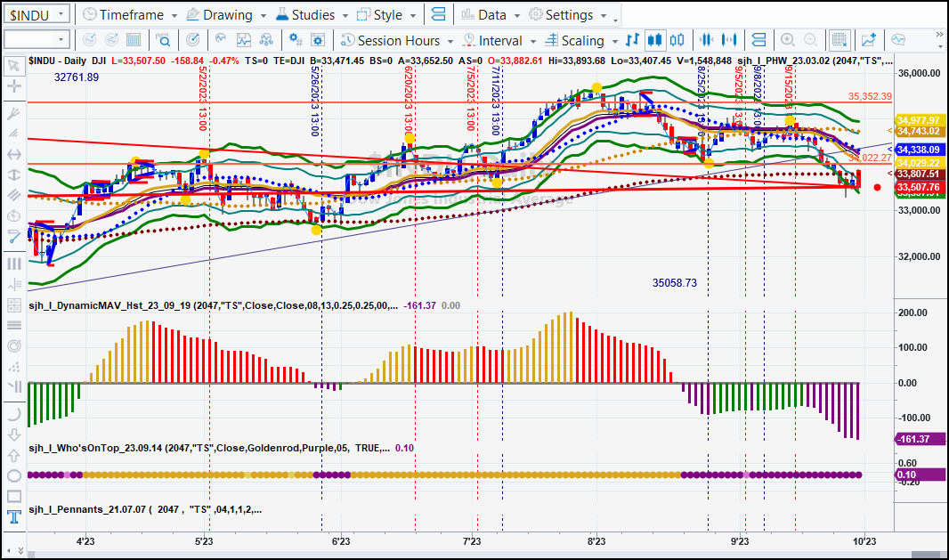949x560 pixels.
Task: Click the 8'23 date axis label
Action: coord(596,541)
